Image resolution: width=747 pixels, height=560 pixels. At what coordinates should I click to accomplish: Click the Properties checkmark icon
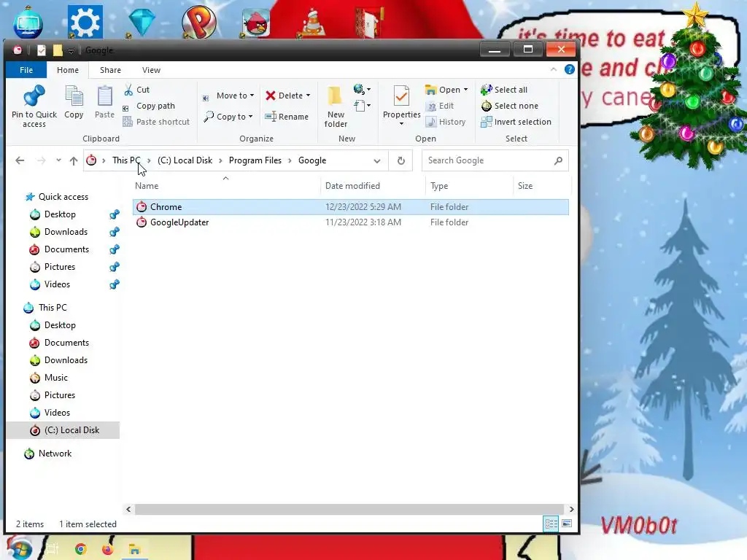pyautogui.click(x=402, y=97)
